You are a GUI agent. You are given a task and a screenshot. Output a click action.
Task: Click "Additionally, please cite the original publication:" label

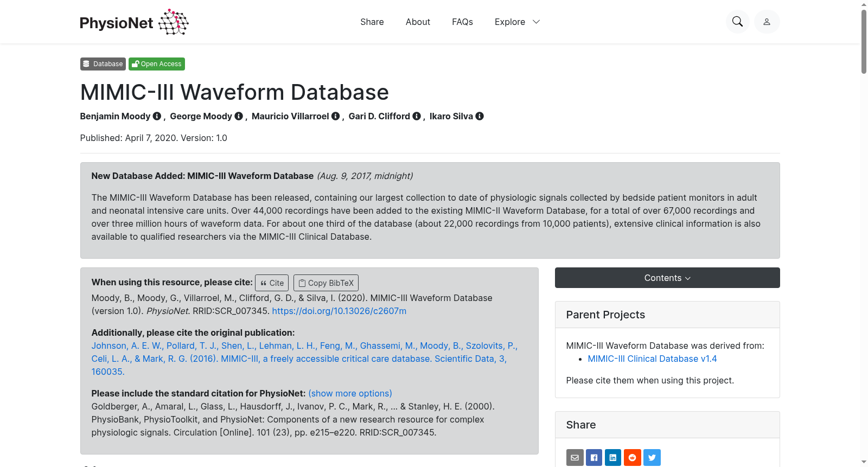coord(193,332)
